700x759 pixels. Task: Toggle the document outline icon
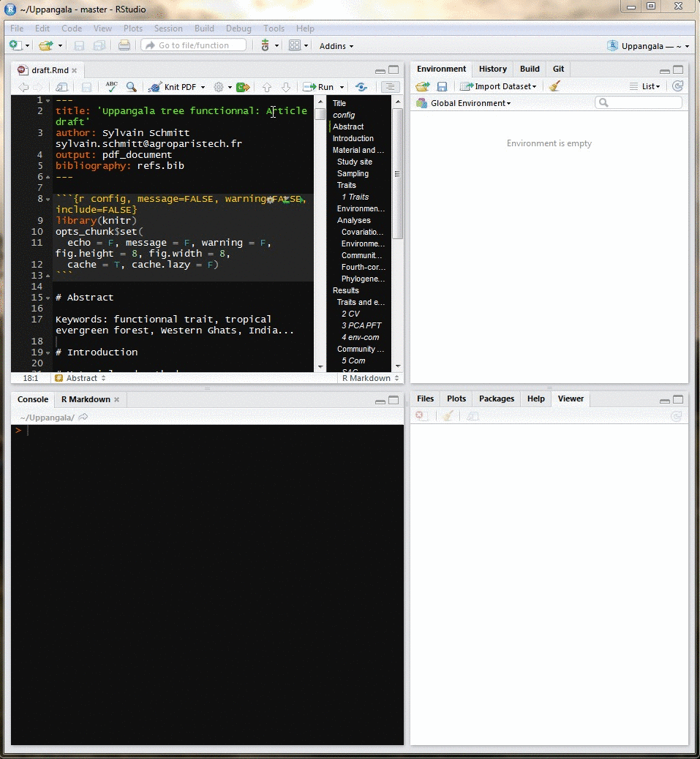coord(390,87)
